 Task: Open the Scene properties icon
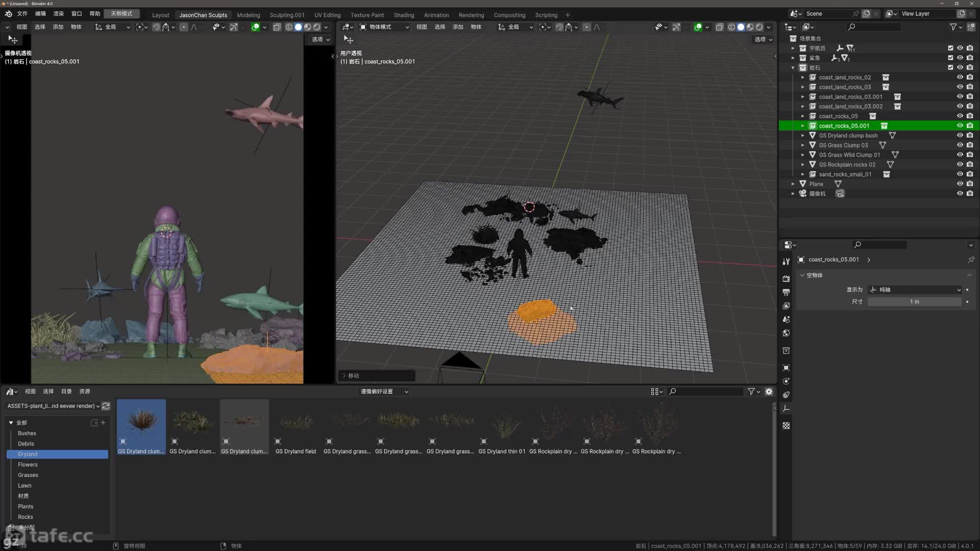pos(786,319)
